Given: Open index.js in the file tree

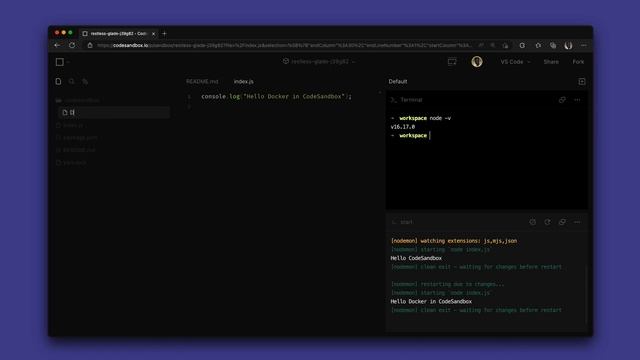Looking at the screenshot, I should pyautogui.click(x=70, y=125).
